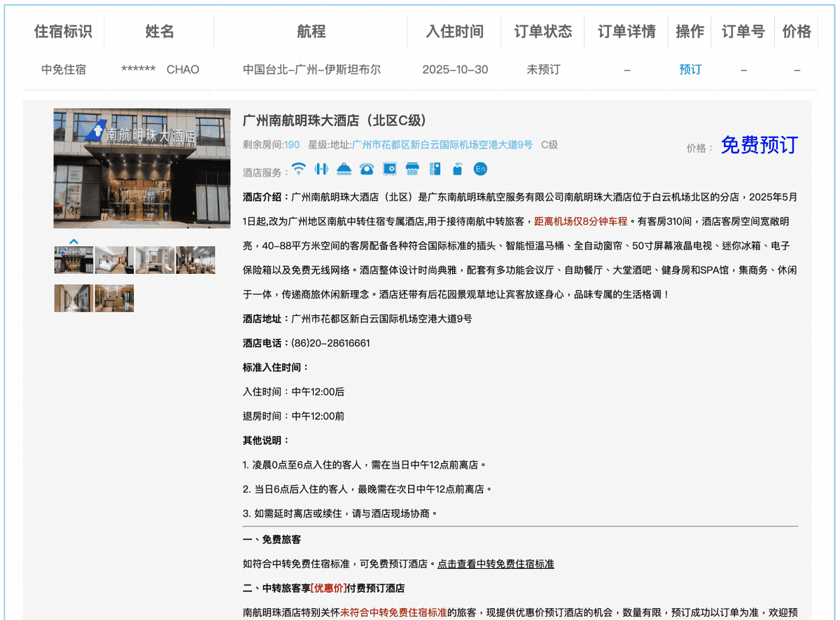
Task: Click the 订单状态 column header
Action: coord(543,32)
